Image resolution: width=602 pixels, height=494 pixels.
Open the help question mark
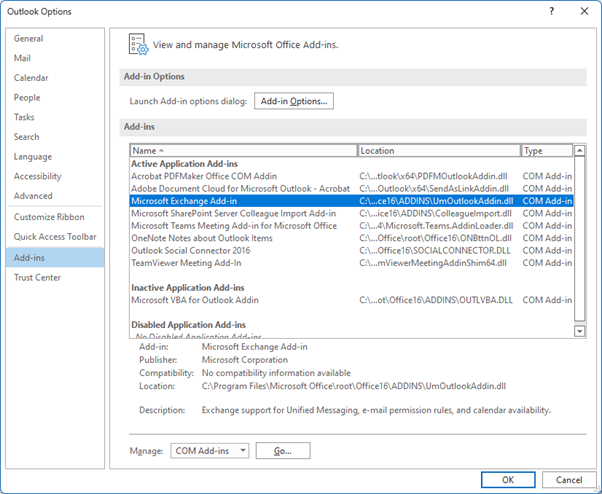click(552, 11)
